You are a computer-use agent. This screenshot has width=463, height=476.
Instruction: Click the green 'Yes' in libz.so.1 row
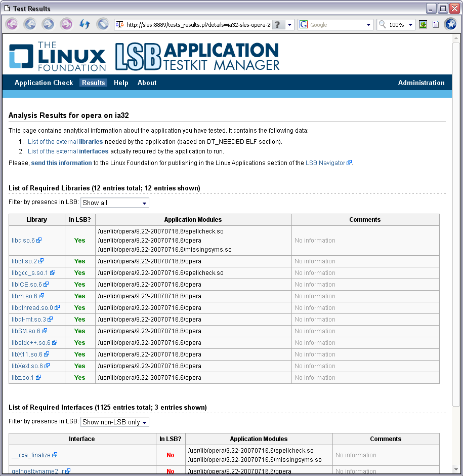pyautogui.click(x=79, y=377)
